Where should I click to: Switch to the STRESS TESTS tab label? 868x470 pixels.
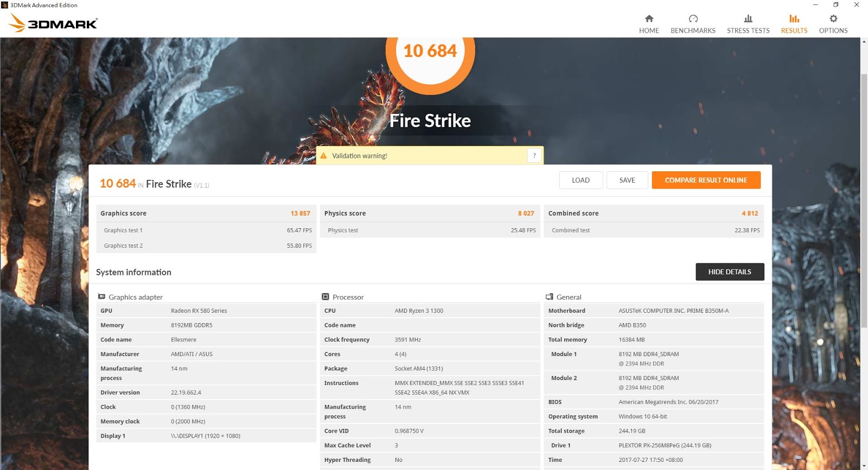(748, 31)
